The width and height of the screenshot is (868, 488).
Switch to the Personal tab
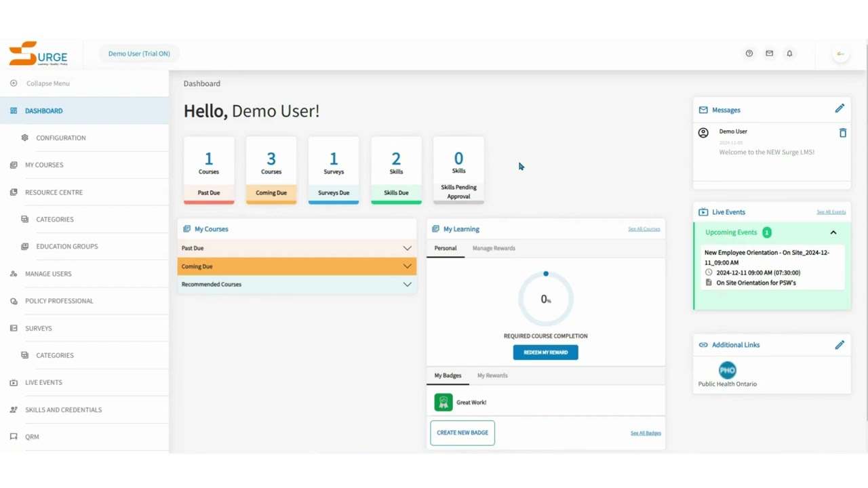point(446,248)
